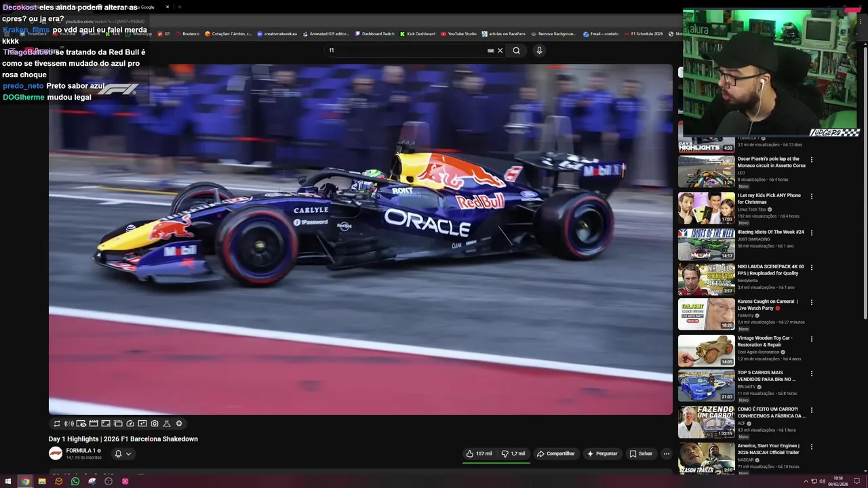Open the articles on RaceFans bookmark
Viewport: 868px width, 488px height.
click(x=504, y=34)
